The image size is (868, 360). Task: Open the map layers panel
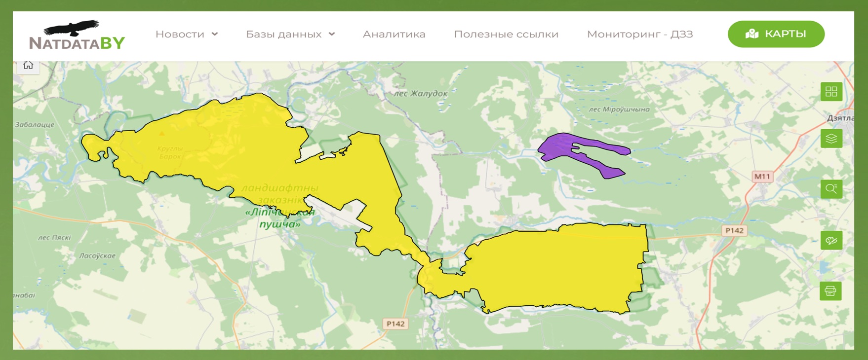[831, 139]
